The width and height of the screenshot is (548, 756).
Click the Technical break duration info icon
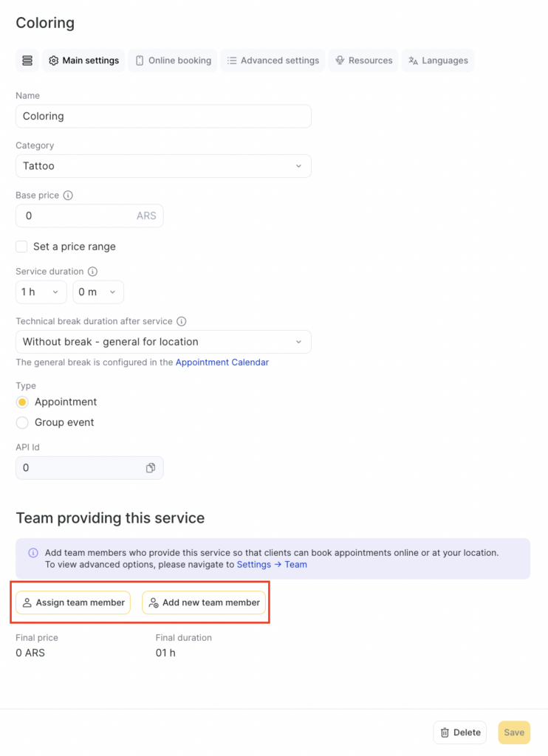(182, 322)
